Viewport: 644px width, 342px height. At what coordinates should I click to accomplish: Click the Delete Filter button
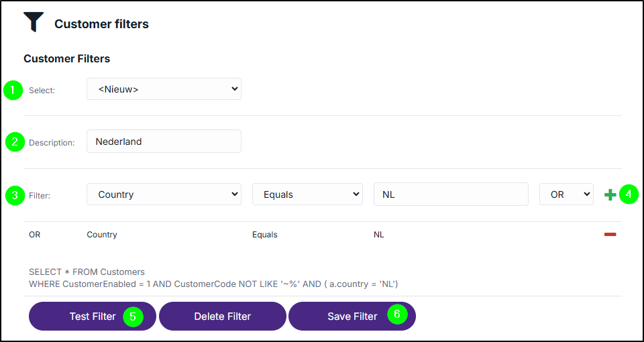[x=222, y=316]
